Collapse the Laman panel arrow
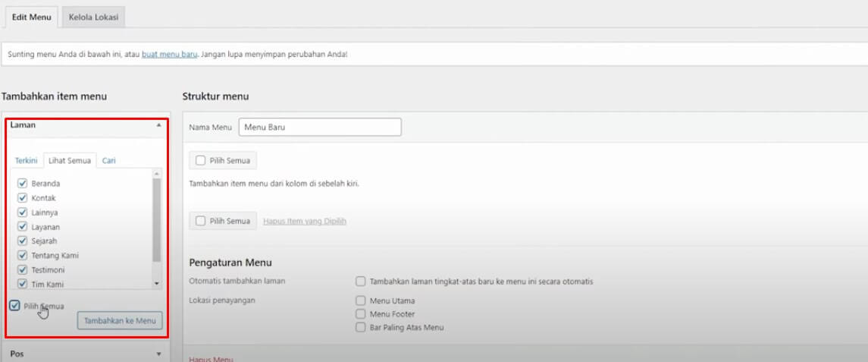The height and width of the screenshot is (362, 868). coord(159,125)
